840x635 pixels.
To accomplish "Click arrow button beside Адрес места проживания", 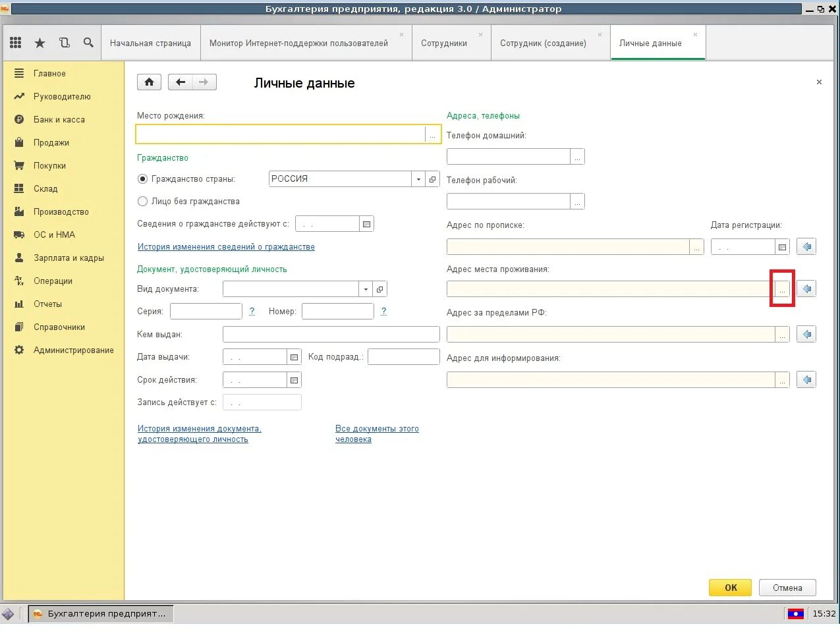I will pos(806,289).
